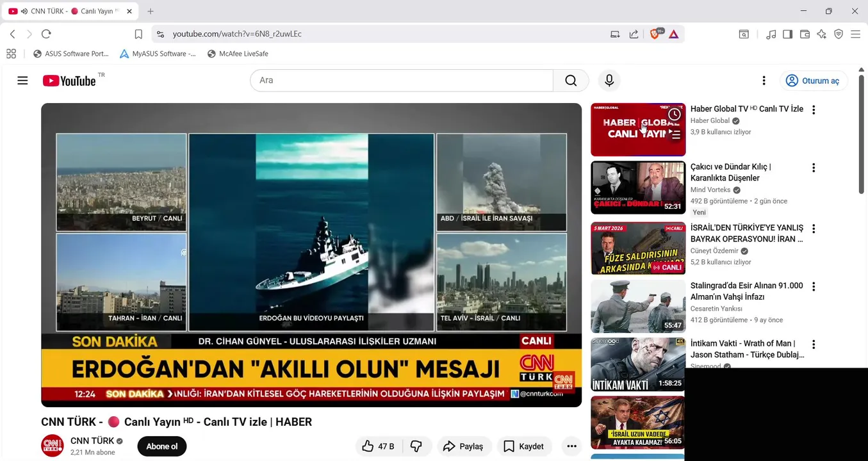Open the browser main menu
This screenshot has width=868, height=461.
click(855, 34)
